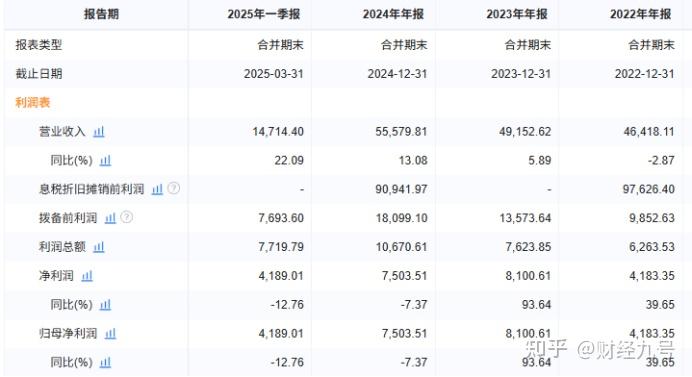Select total profit value 7,623.85
This screenshot has width=692, height=377.
pyautogui.click(x=528, y=247)
